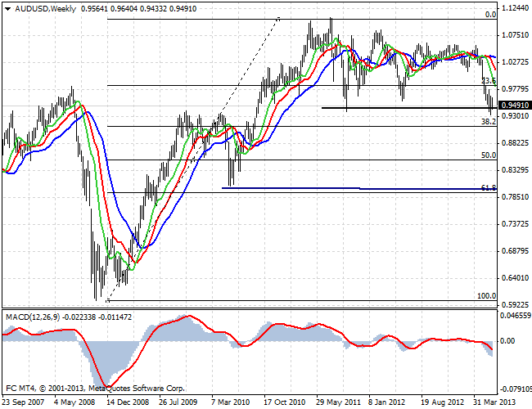Select the dotted Fibonacci diagonal trend line
Image resolution: width=532 pixels, height=409 pixels.
[192, 160]
